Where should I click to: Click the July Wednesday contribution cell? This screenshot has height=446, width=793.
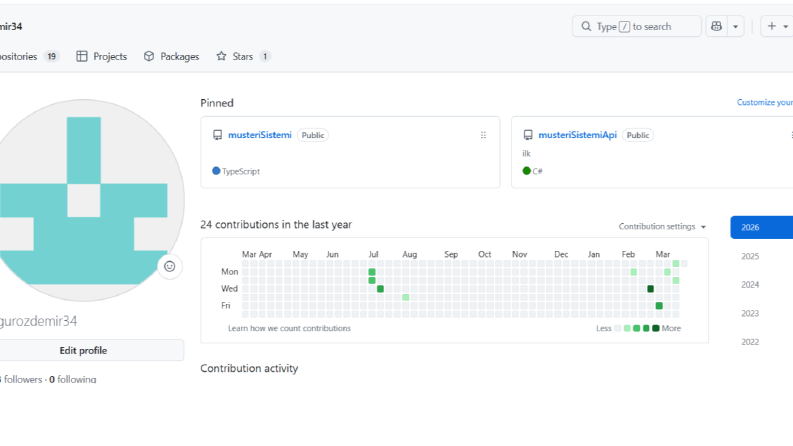tap(380, 289)
